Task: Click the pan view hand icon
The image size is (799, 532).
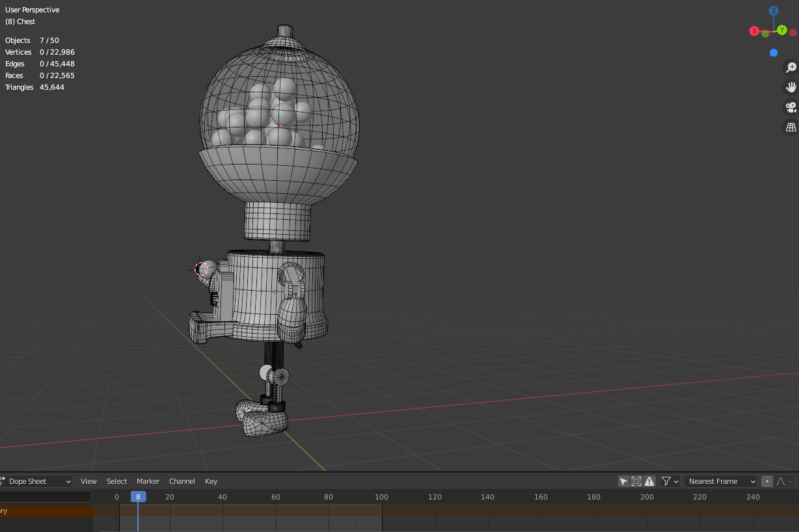Action: pyautogui.click(x=791, y=87)
